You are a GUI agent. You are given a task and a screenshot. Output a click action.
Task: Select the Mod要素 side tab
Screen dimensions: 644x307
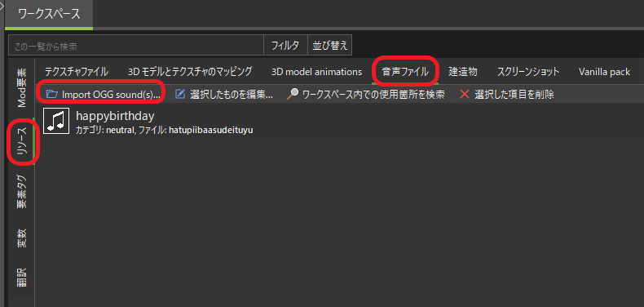click(x=22, y=87)
